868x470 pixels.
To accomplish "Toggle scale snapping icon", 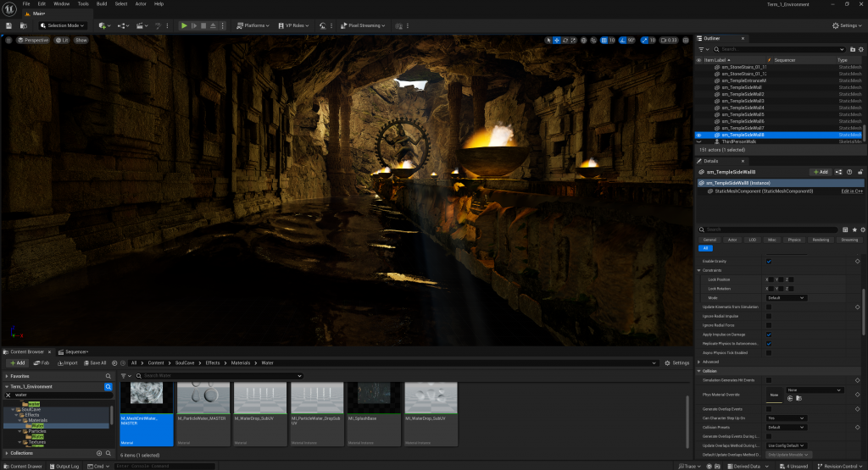I will point(644,40).
